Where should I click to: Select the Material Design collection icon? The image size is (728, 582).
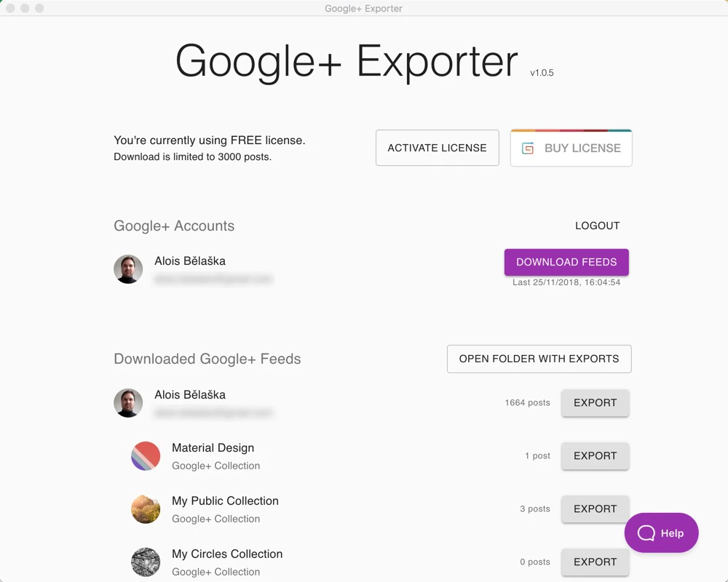pyautogui.click(x=146, y=455)
